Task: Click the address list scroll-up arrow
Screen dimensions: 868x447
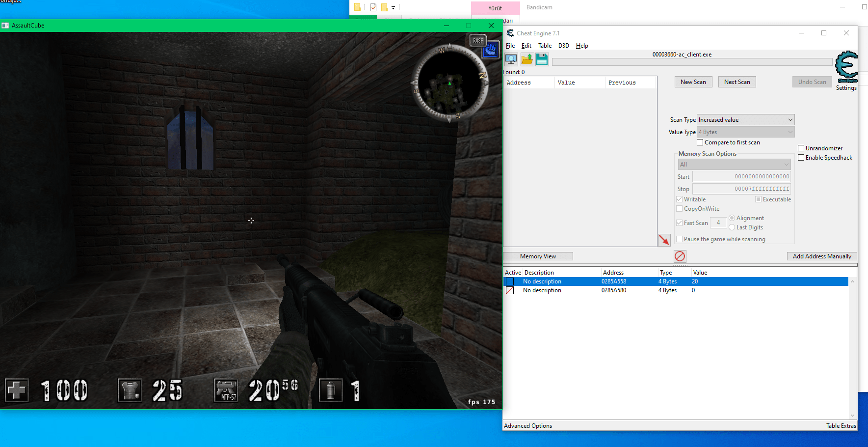Action: point(852,282)
